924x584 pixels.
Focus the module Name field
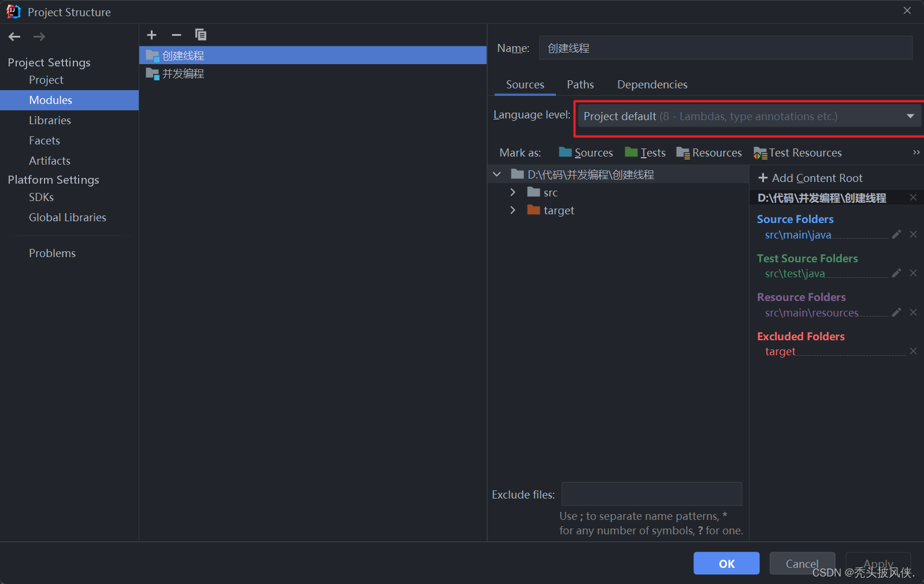click(x=726, y=48)
